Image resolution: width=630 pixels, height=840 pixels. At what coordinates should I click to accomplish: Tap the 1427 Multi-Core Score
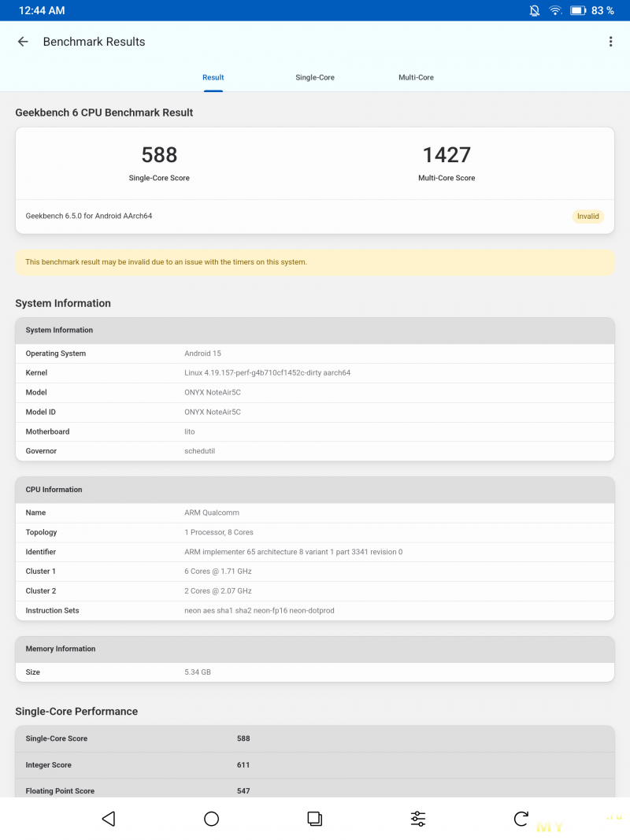point(447,155)
